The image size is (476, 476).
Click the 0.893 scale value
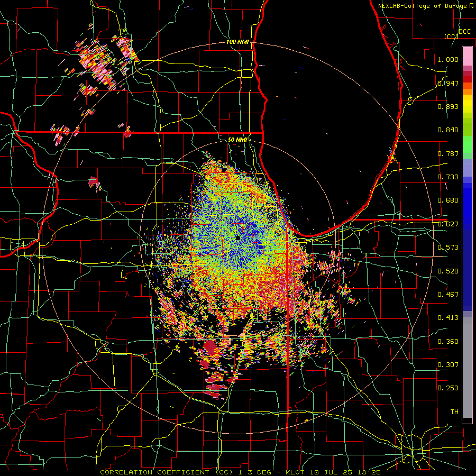(x=448, y=106)
